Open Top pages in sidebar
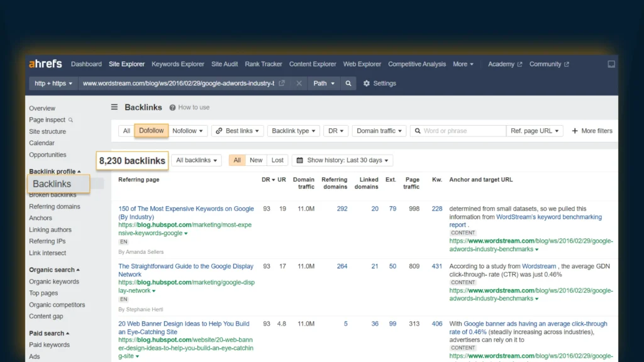The image size is (644, 362). tap(43, 293)
